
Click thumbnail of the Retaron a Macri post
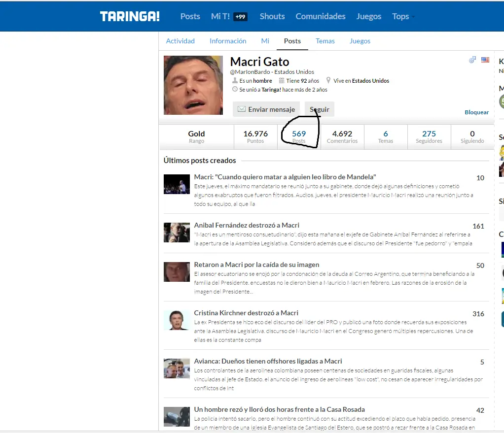click(x=177, y=272)
